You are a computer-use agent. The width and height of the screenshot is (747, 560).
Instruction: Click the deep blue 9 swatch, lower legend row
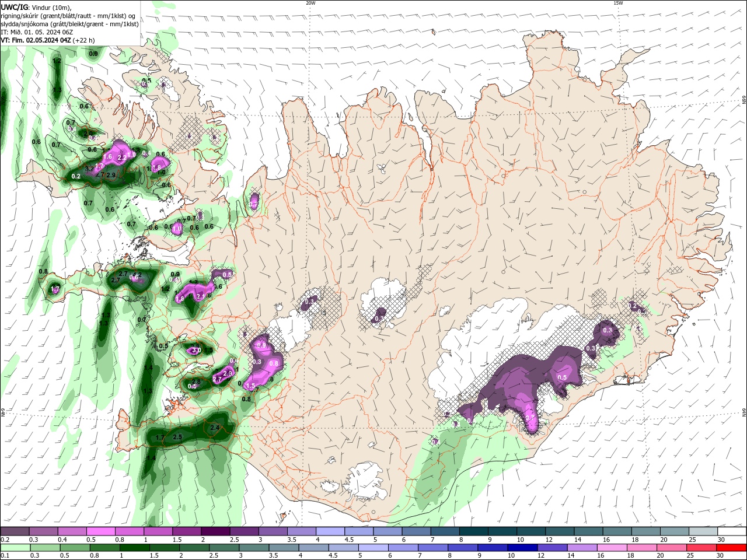(492, 548)
